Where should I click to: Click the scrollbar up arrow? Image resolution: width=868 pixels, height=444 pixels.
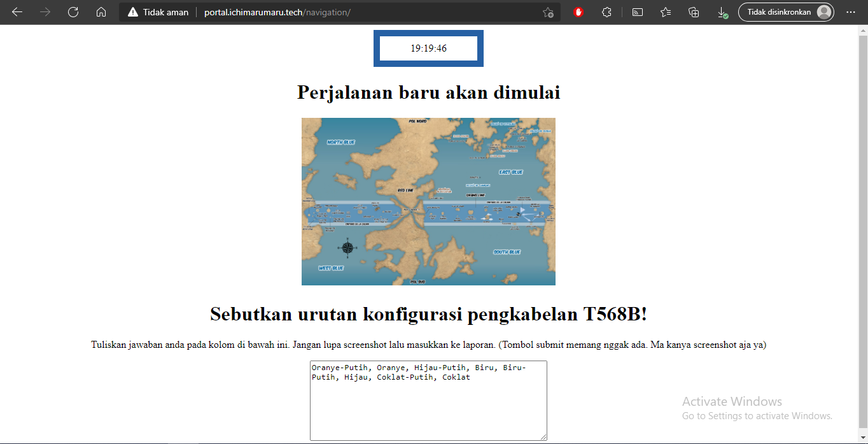863,30
